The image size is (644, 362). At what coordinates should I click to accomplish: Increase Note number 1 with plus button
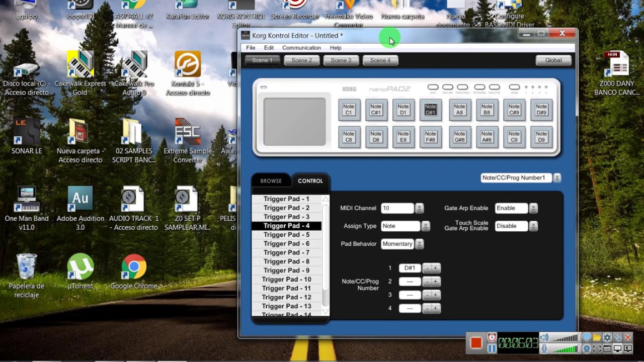click(435, 268)
